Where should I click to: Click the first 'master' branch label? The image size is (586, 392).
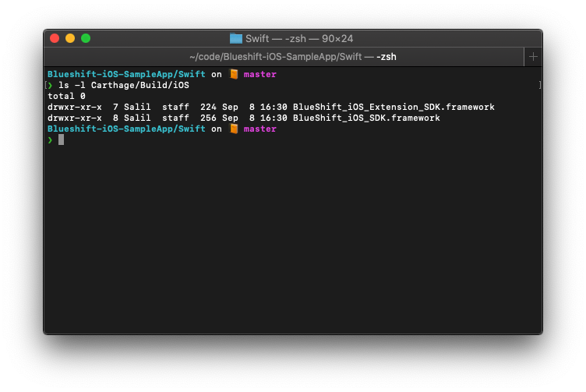[259, 74]
